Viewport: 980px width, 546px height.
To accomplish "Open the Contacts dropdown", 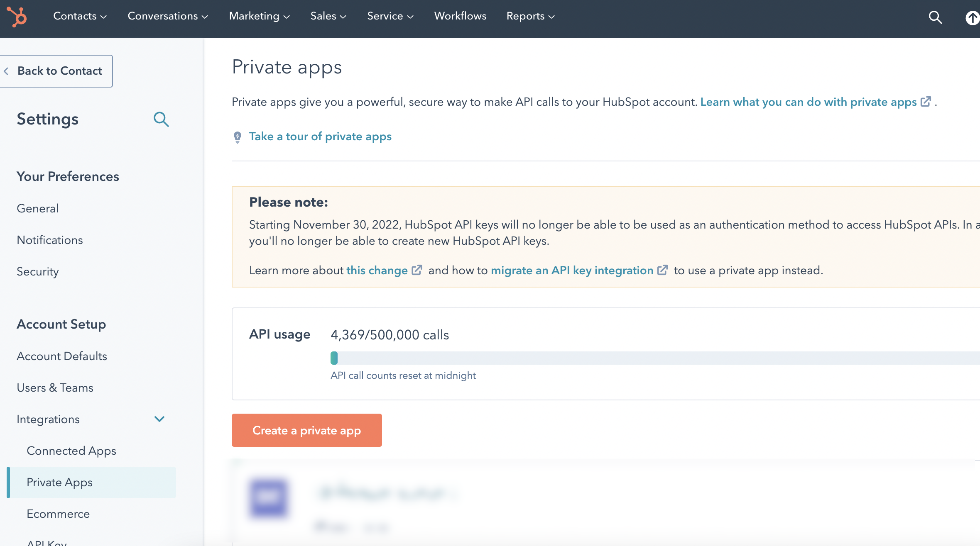I will 79,16.
